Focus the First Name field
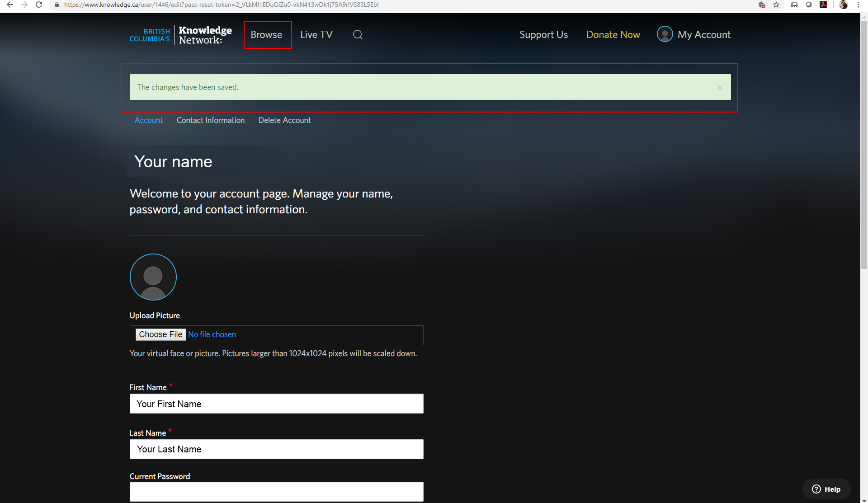The width and height of the screenshot is (868, 503). pos(277,404)
